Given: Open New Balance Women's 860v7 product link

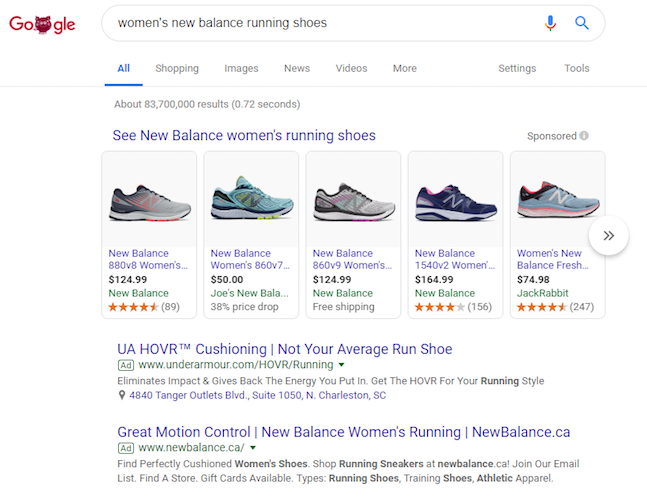Looking at the screenshot, I should [x=250, y=259].
